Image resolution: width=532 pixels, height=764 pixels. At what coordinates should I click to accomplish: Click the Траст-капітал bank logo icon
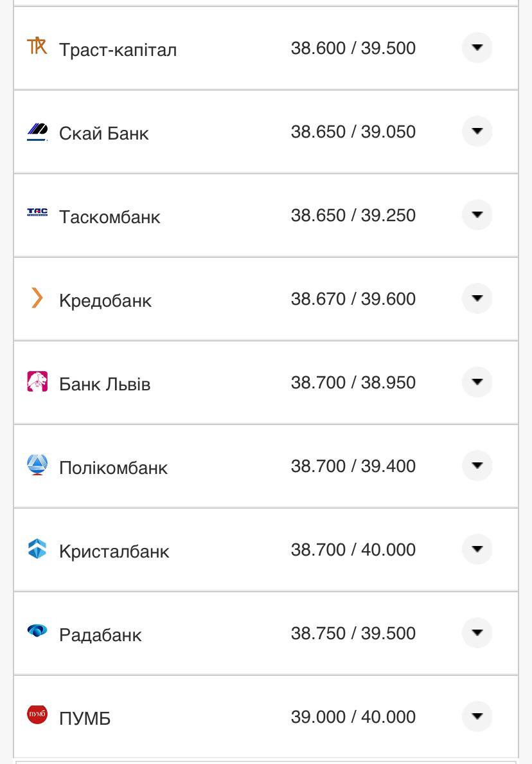37,46
